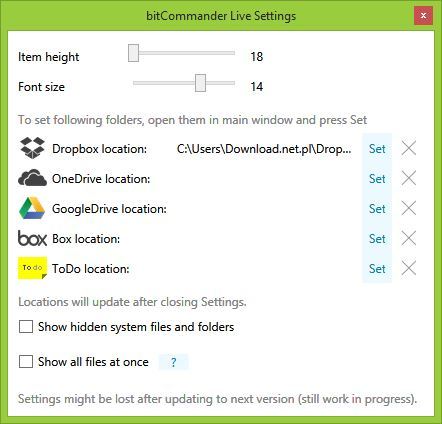Click the OneDrive cloud icon
This screenshot has width=442, height=424.
[x=32, y=178]
